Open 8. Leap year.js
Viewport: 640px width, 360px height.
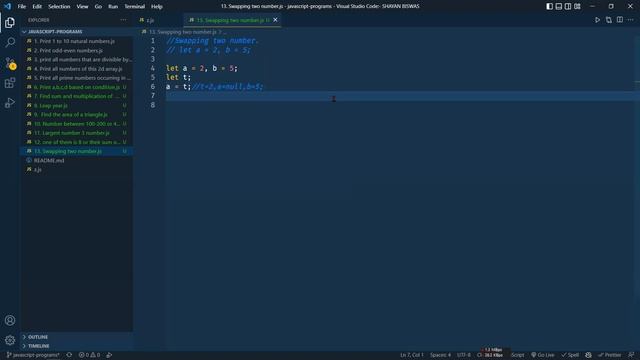(76, 105)
